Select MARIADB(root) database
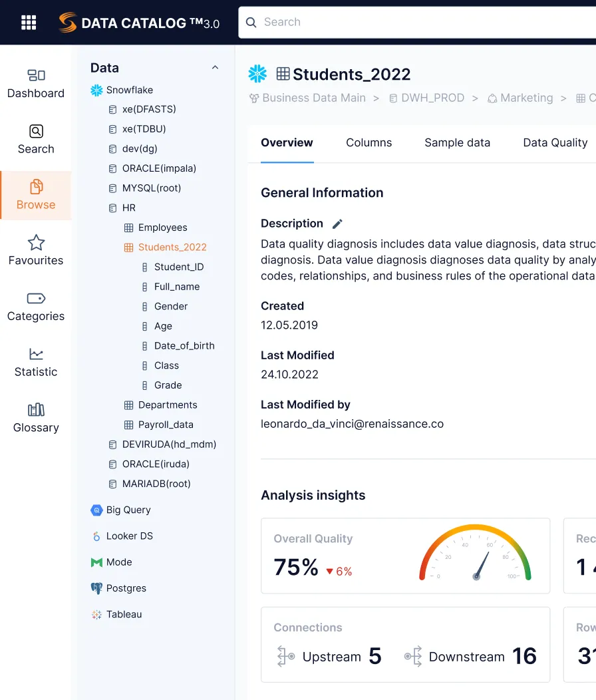The image size is (596, 700). (150, 484)
